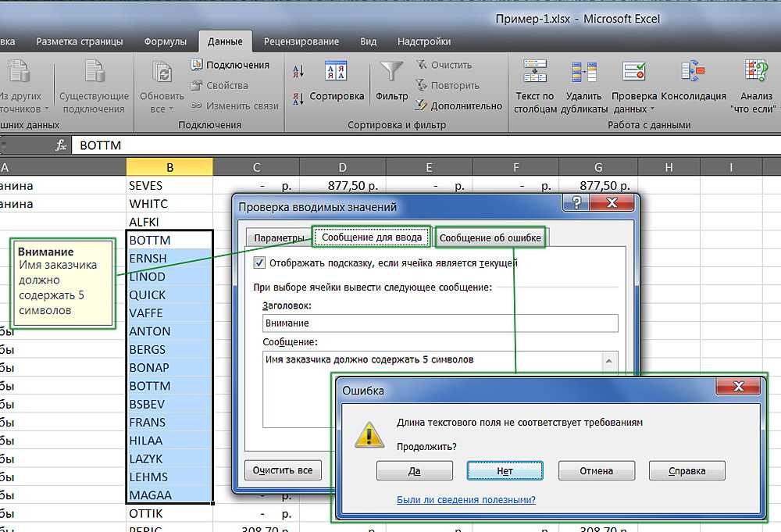Click Sort A to Z ascending icon

point(298,71)
